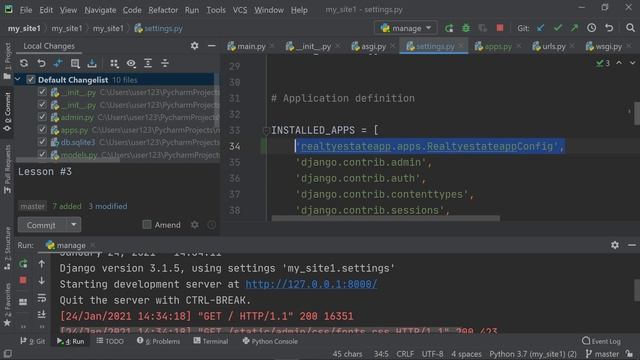The height and width of the screenshot is (360, 640).
Task: Click the Expand All icon in commit toolbar
Action: (148, 63)
